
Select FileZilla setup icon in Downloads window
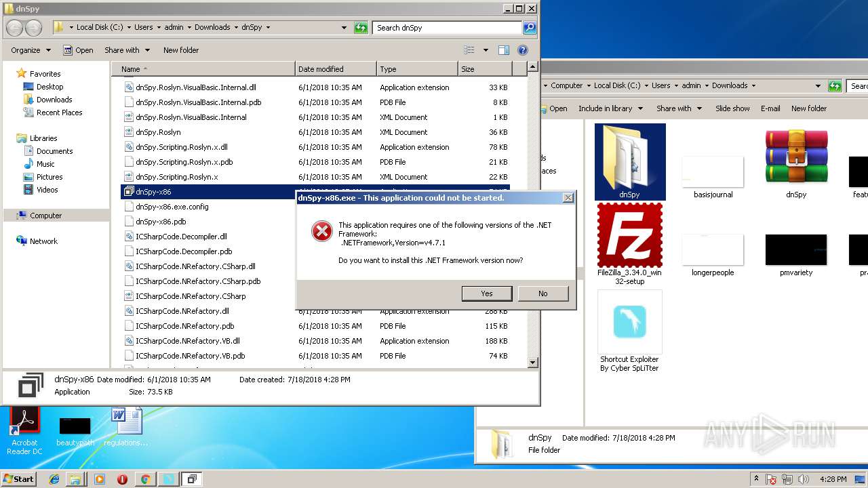[629, 244]
